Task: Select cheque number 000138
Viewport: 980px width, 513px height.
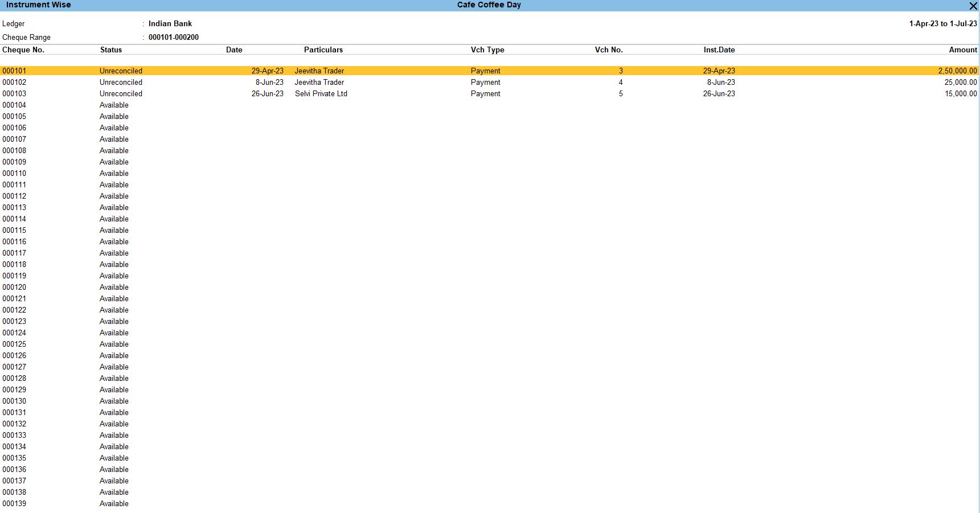Action: pos(14,492)
